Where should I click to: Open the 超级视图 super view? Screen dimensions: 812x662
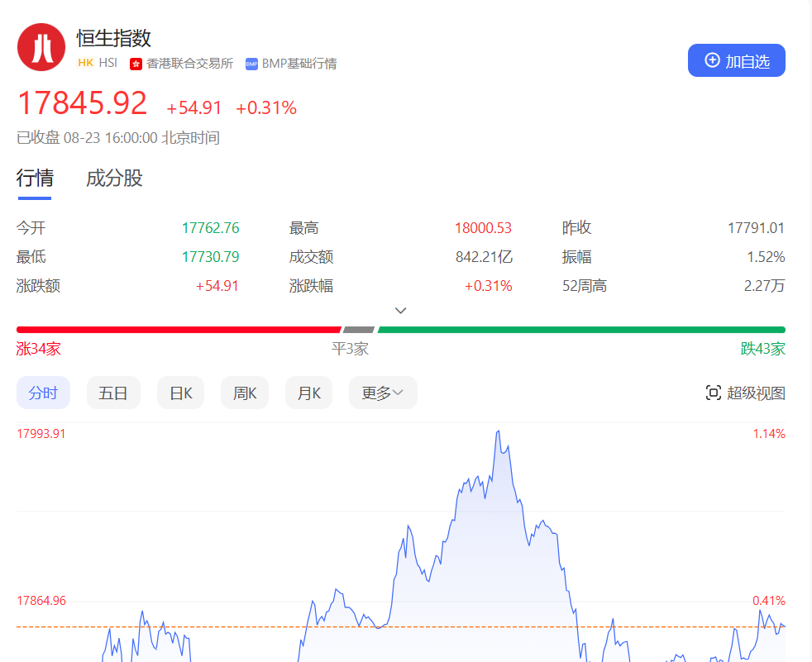(x=745, y=393)
